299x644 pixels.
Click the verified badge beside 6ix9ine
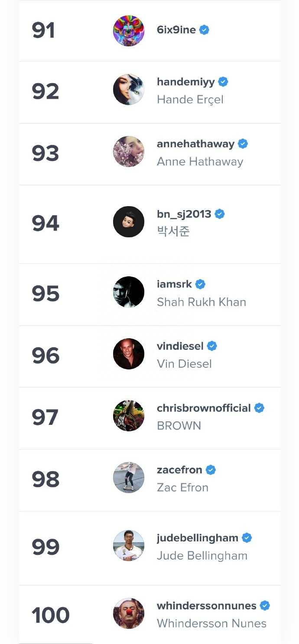pyautogui.click(x=204, y=30)
